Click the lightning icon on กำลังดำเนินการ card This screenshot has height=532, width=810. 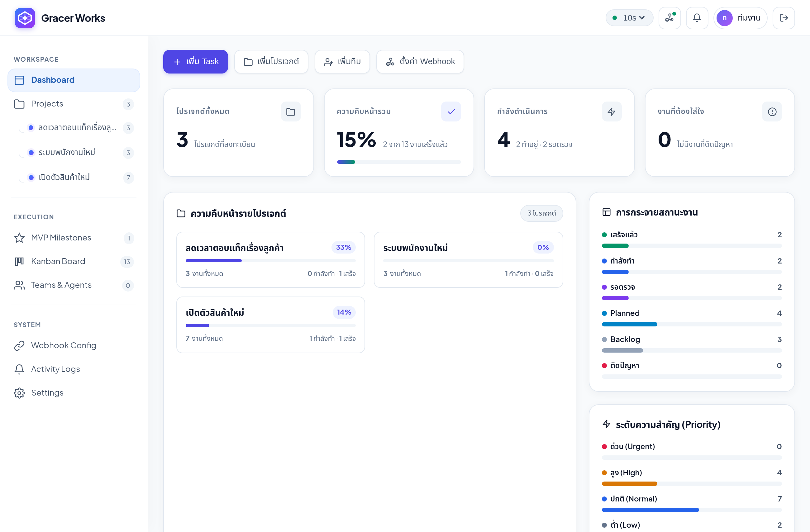pyautogui.click(x=612, y=111)
